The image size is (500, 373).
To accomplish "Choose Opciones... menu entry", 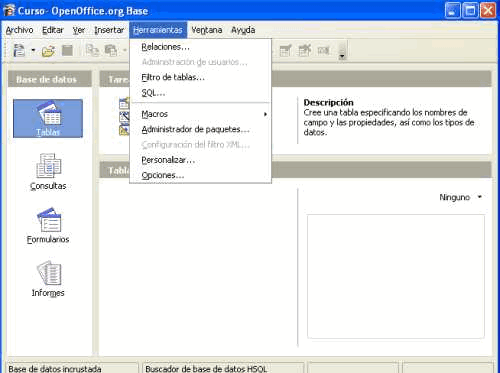I will coord(201,175).
